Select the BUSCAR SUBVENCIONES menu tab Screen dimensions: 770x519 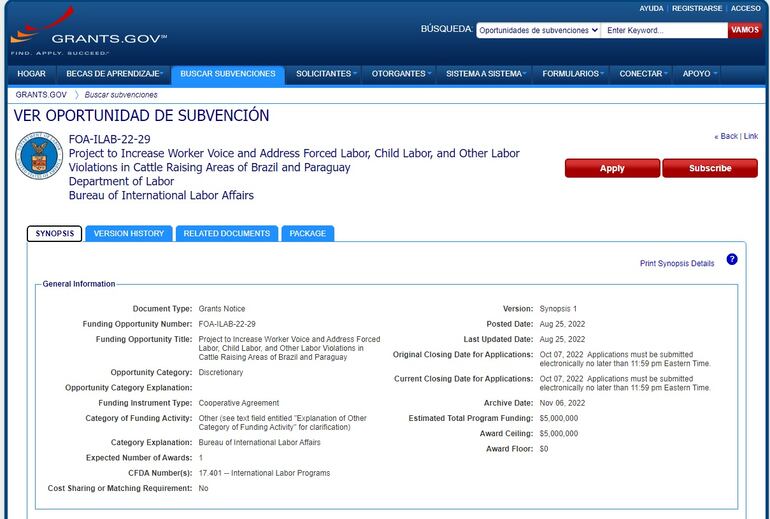click(228, 74)
